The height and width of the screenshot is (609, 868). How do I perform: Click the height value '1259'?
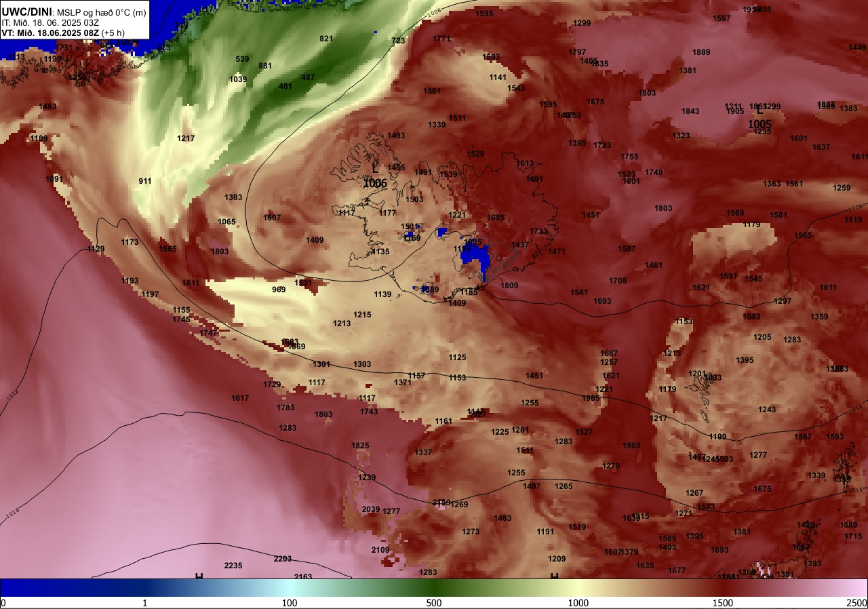842,188
